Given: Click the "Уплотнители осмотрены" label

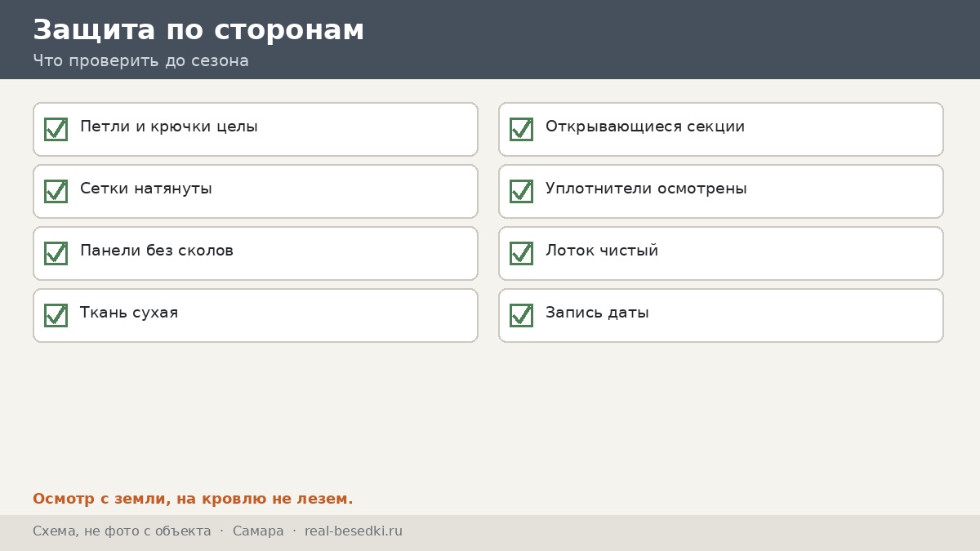Looking at the screenshot, I should coord(646,189).
